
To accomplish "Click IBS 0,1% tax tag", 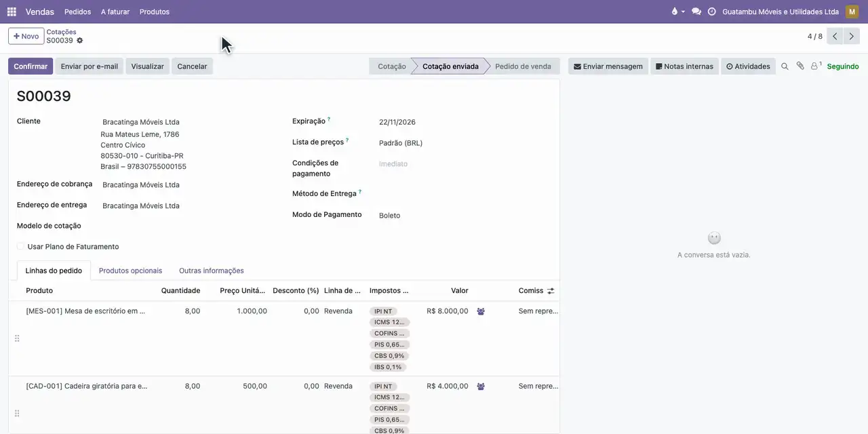I will pyautogui.click(x=388, y=368).
